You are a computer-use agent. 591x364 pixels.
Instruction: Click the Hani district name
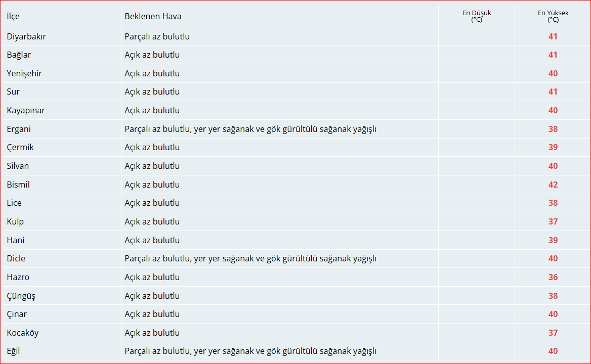pos(15,240)
